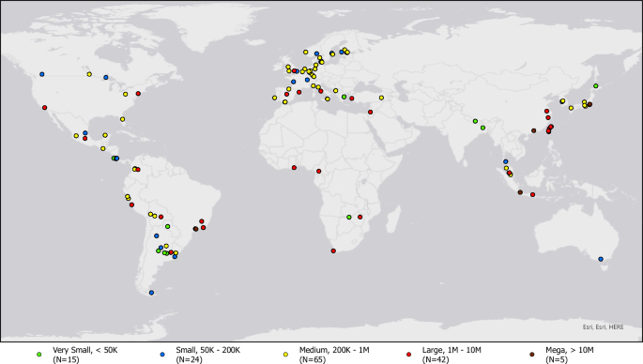Select the "Medium, 200K - 1M" legend label

pyautogui.click(x=334, y=351)
